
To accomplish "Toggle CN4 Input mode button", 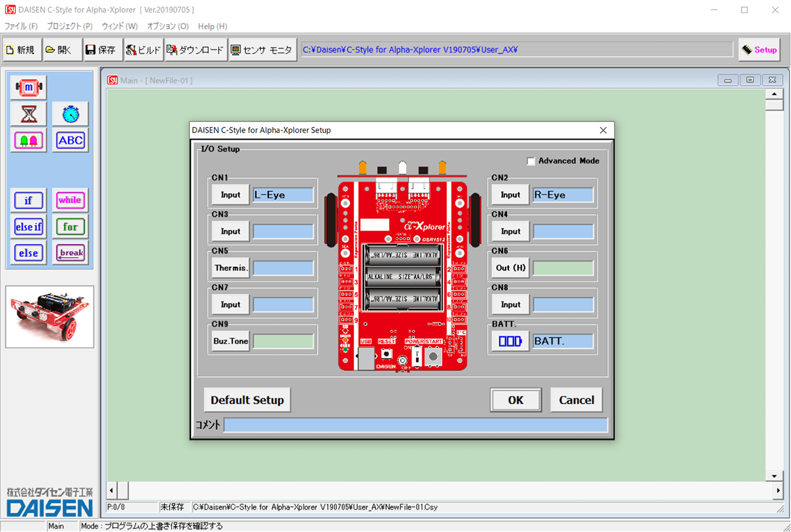I will pos(511,231).
